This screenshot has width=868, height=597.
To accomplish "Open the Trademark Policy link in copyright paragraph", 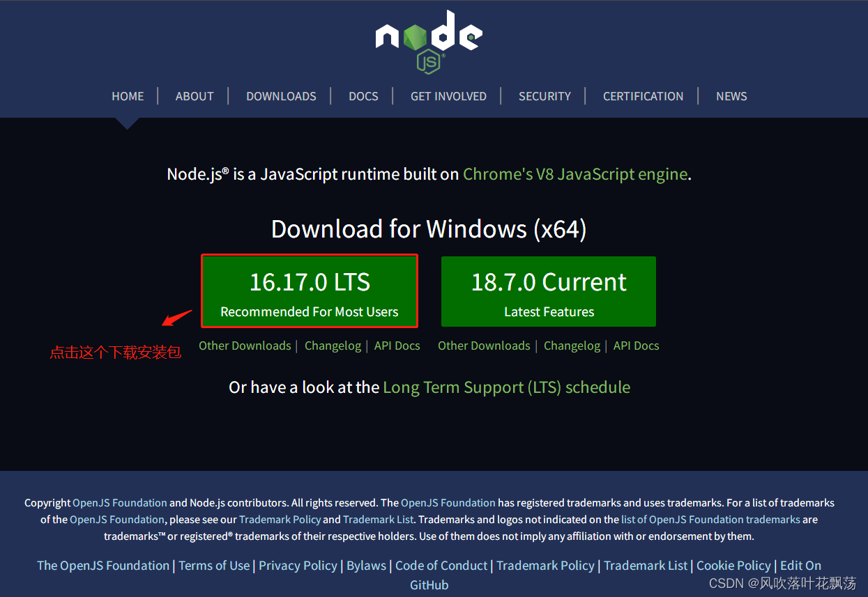I will (x=280, y=519).
